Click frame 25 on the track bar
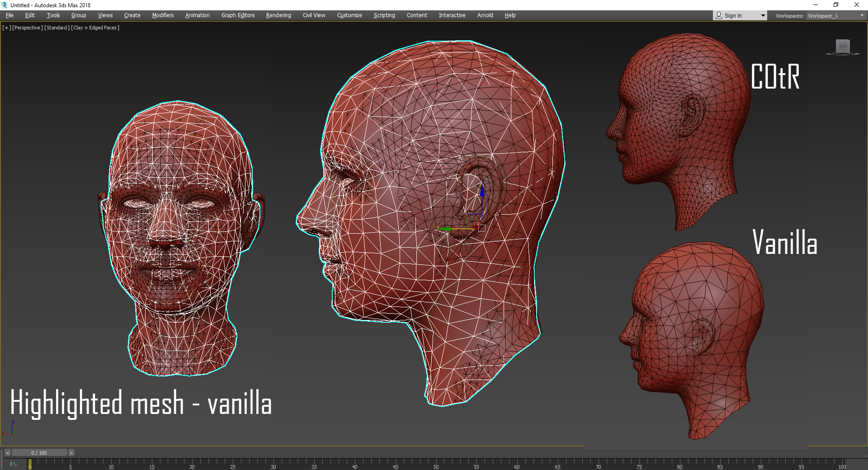Screen dimensions: 868x470 tap(232, 464)
